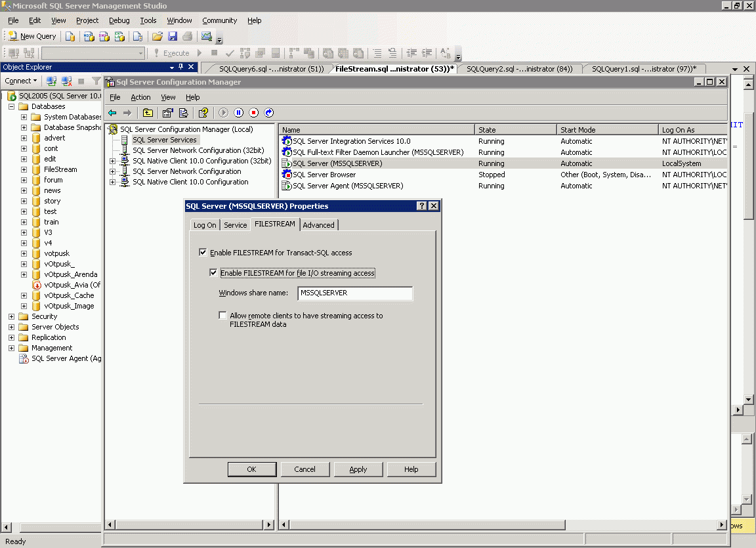Toggle Enable FILESTREAM for Transact-SQL access
The image size is (756, 548).
coord(203,252)
